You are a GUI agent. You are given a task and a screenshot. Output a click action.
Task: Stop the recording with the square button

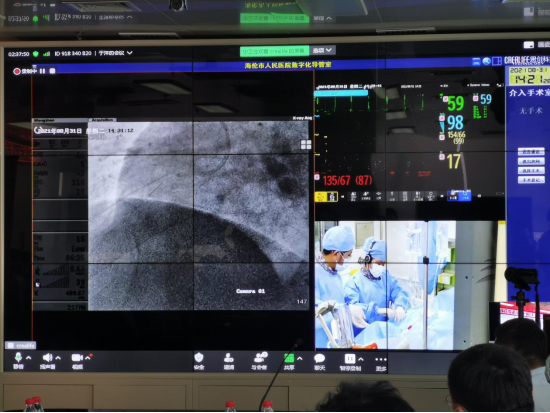[x=52, y=71]
